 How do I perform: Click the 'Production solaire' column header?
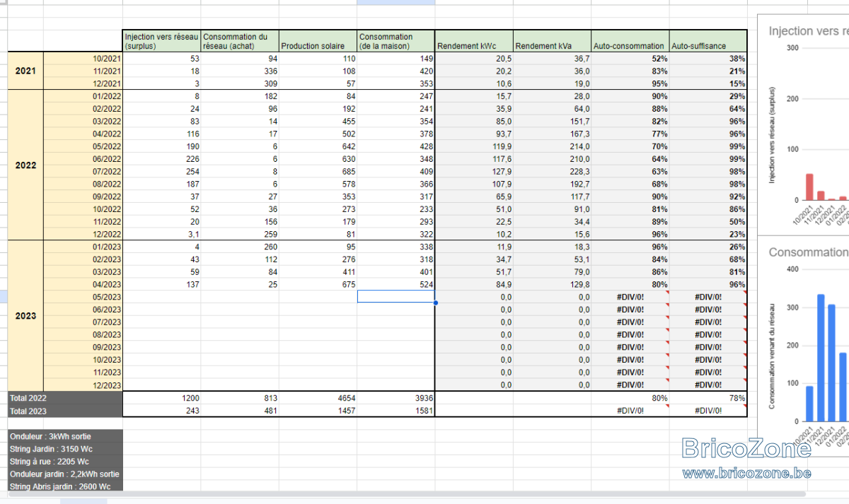pos(318,41)
